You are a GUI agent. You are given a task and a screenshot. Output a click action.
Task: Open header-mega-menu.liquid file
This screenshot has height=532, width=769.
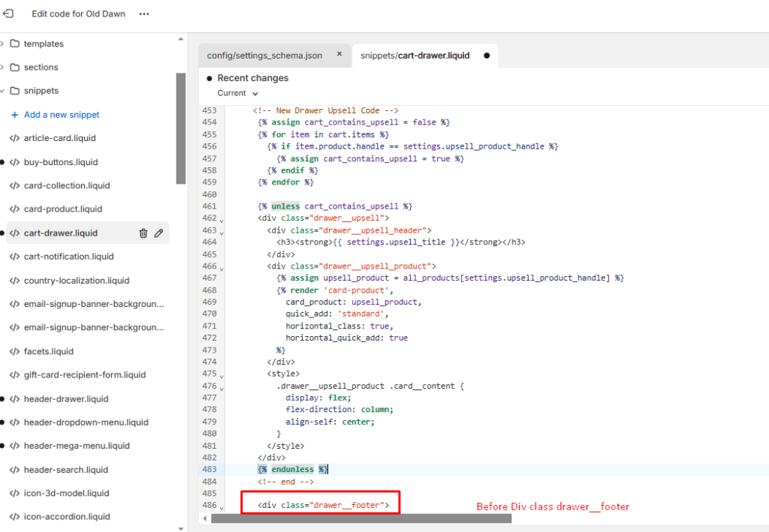pos(77,446)
